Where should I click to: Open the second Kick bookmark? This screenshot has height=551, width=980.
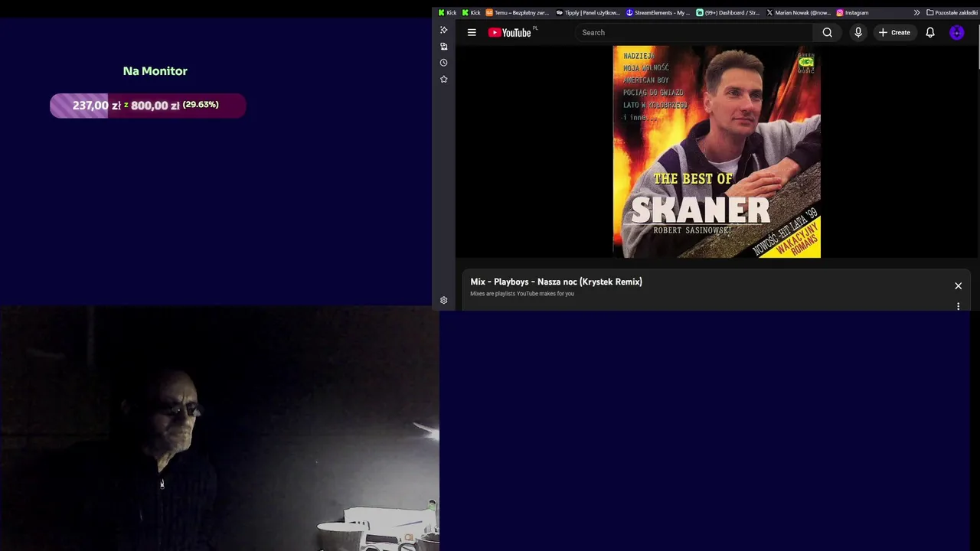click(471, 12)
